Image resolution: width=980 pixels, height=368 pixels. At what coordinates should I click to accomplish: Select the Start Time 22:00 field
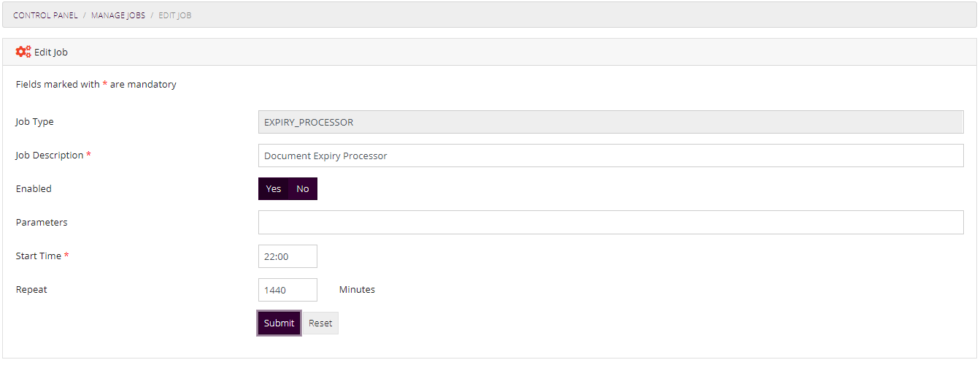coord(288,256)
